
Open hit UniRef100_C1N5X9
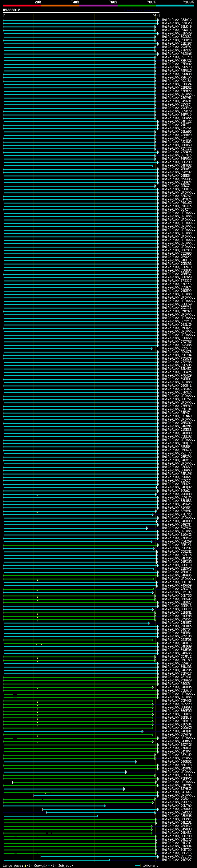point(177,33)
